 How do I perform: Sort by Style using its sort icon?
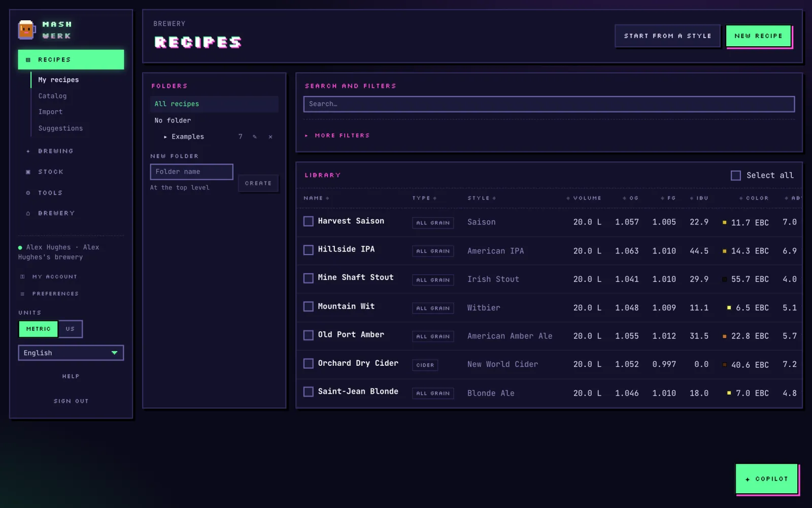pyautogui.click(x=494, y=198)
